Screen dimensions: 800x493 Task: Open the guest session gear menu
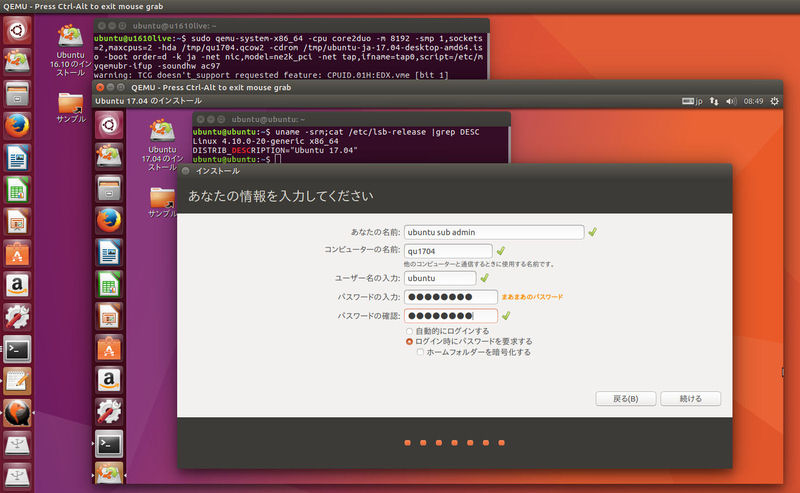click(x=774, y=101)
